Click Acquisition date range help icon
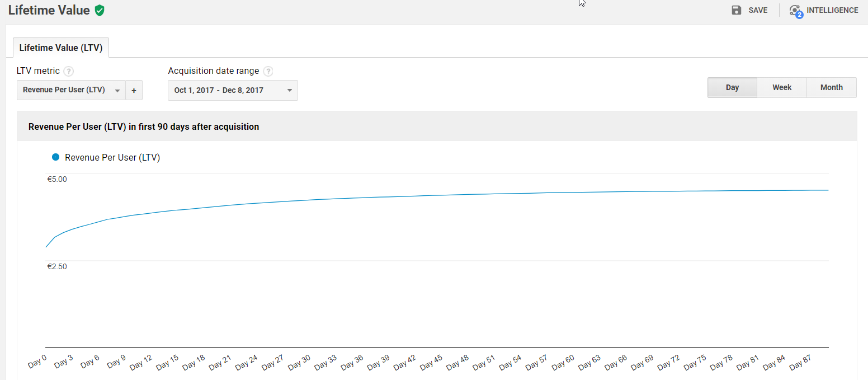 click(268, 71)
